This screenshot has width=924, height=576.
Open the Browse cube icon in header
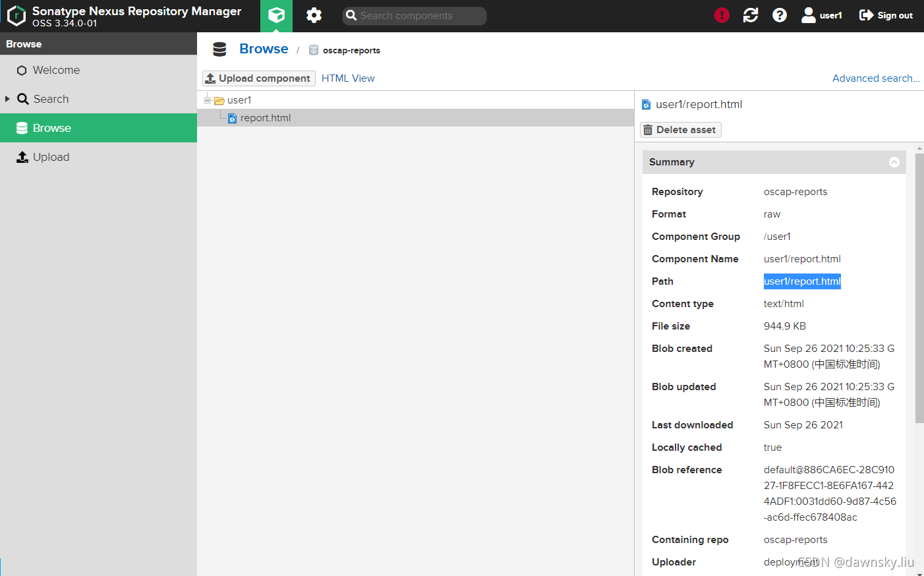(x=276, y=16)
